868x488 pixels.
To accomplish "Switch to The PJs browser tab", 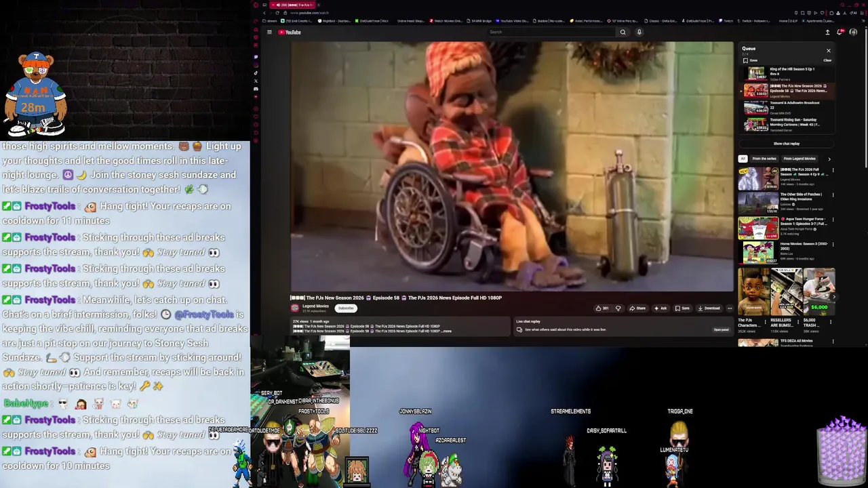I will [292, 5].
